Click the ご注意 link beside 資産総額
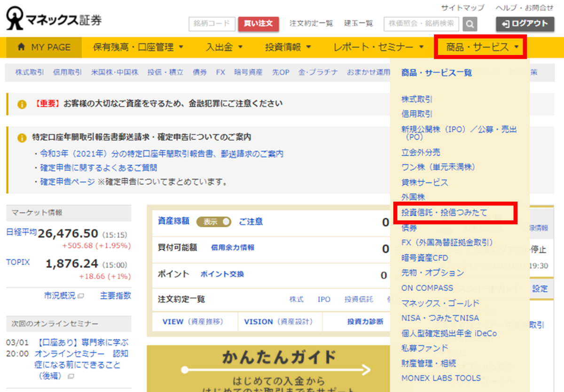Viewport: 564px width, 392px height. point(251,222)
